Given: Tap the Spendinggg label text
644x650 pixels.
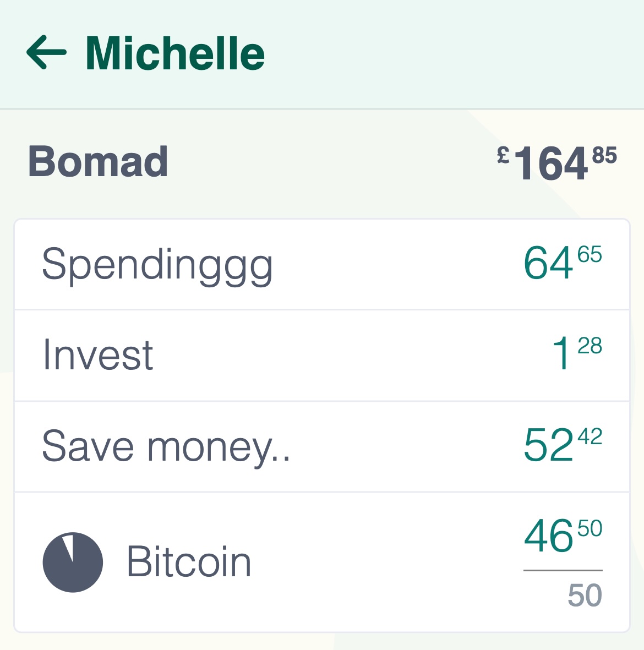Looking at the screenshot, I should point(157,266).
